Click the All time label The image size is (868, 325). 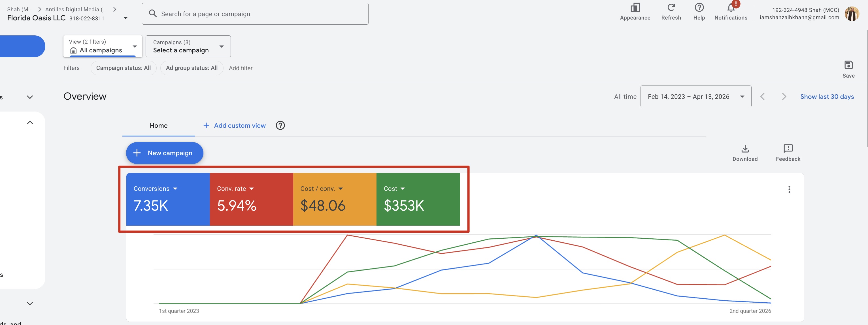[x=625, y=97]
